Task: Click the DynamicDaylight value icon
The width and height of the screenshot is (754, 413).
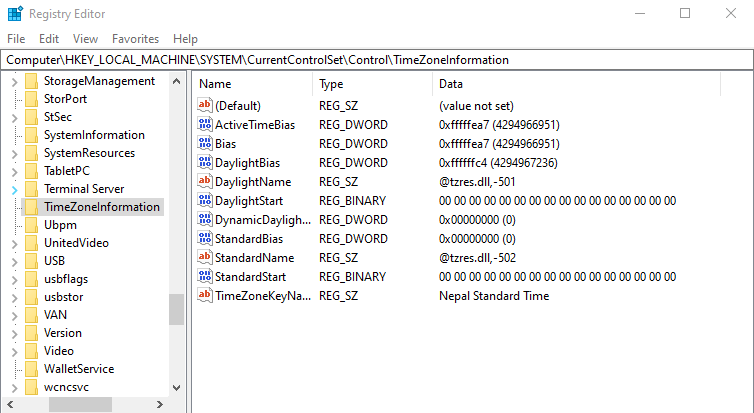Action: (x=204, y=219)
